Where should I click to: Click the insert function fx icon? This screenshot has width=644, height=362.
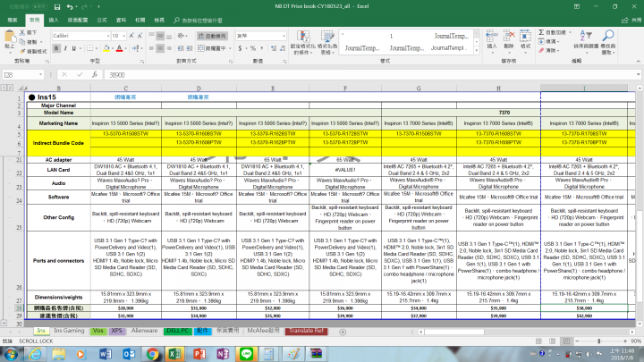(95, 75)
